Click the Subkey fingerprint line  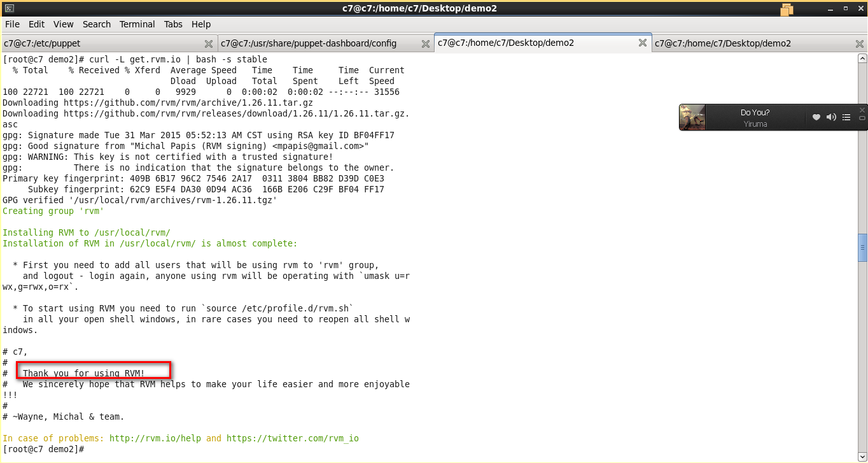206,189
